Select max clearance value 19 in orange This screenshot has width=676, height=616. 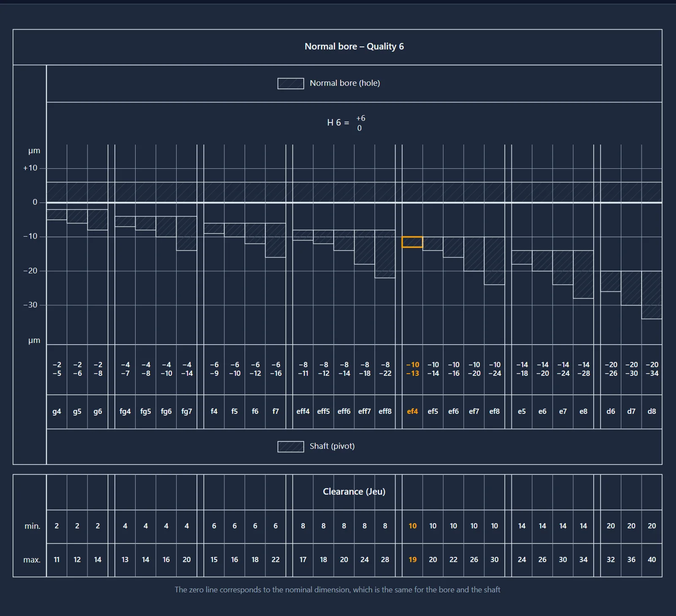(x=412, y=560)
